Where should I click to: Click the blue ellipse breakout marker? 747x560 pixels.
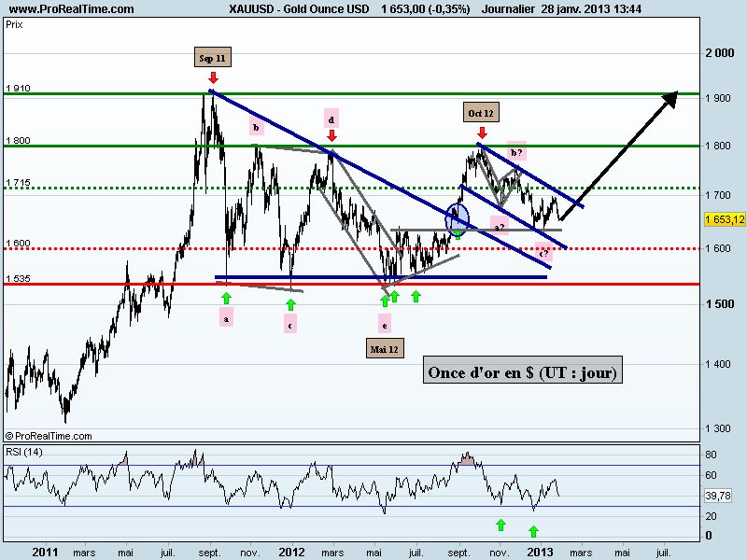click(x=458, y=219)
